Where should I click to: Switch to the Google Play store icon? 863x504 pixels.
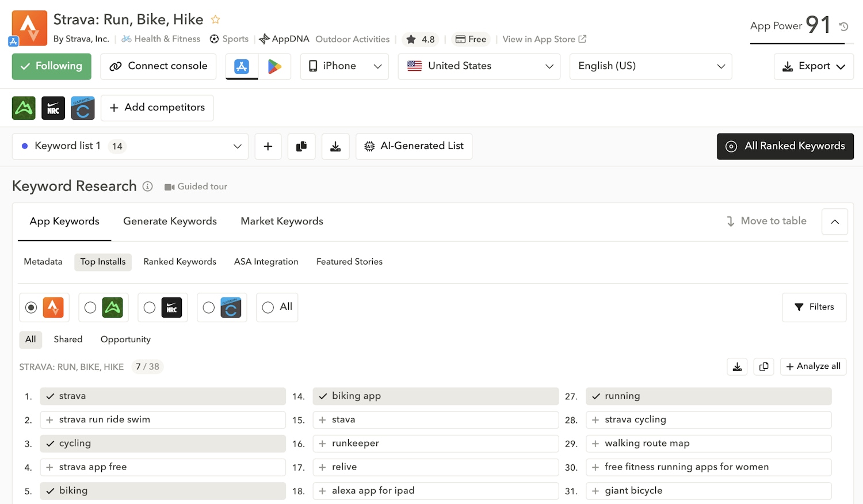coord(274,66)
